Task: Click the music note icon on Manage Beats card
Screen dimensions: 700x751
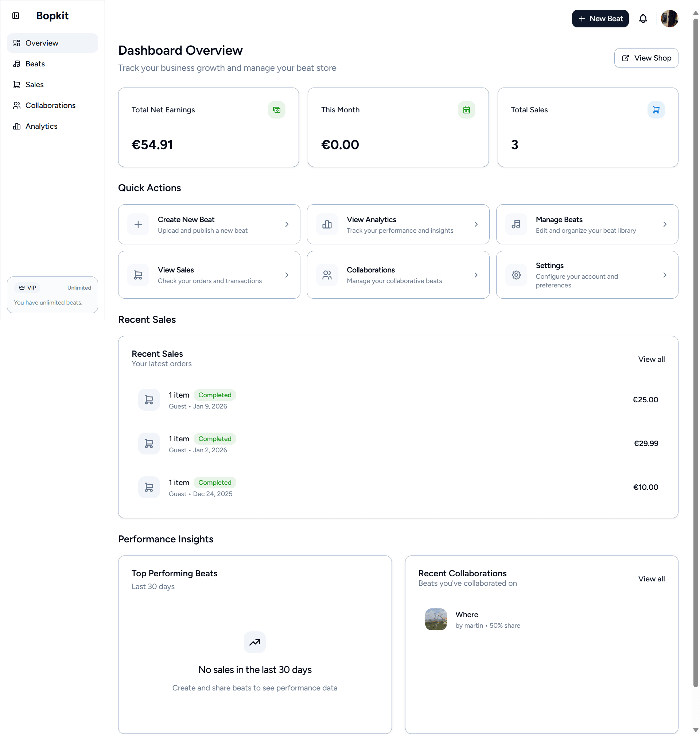Action: click(x=516, y=224)
